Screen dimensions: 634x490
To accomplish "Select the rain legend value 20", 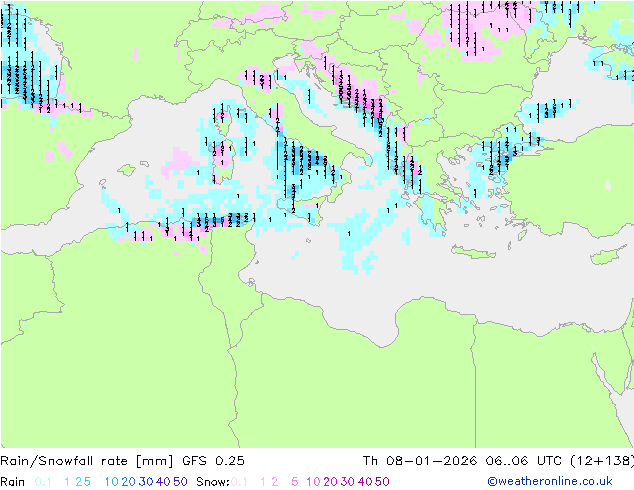I will pos(128,482).
